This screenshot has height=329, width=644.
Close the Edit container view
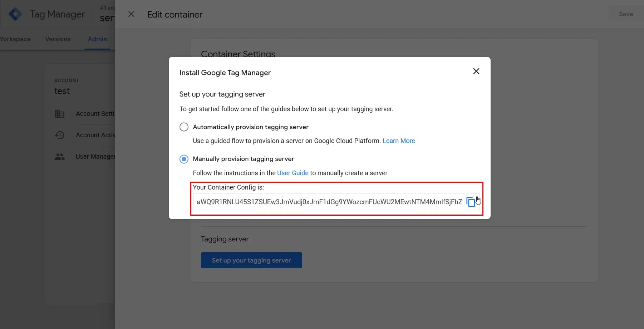click(x=131, y=14)
